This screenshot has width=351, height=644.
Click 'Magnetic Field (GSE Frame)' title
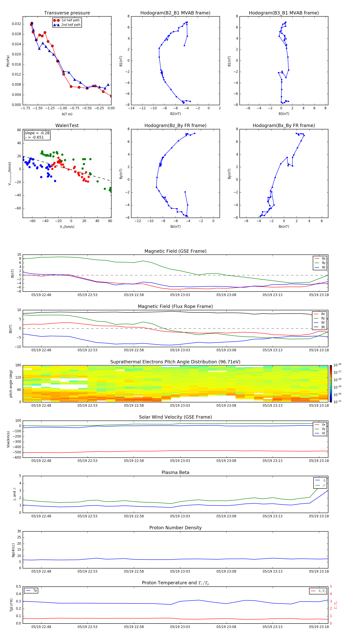175,251
